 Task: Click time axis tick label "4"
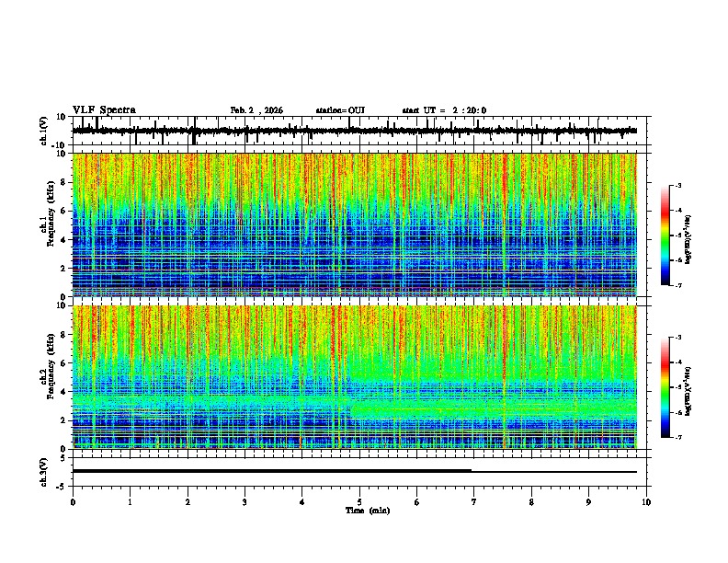301,502
